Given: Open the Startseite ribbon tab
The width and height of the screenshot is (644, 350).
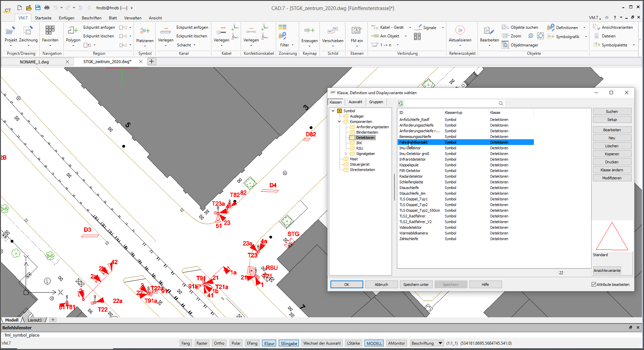Looking at the screenshot, I should click(43, 18).
